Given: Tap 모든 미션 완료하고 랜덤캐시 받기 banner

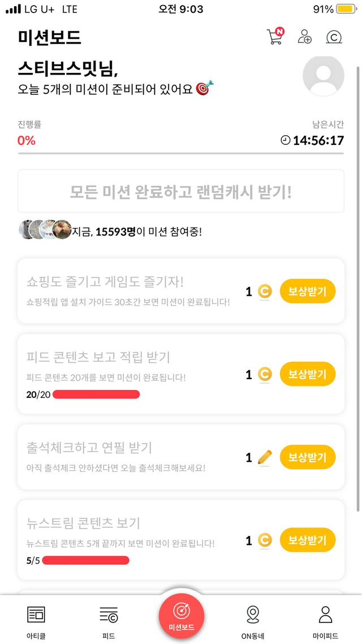Looking at the screenshot, I should tap(181, 191).
